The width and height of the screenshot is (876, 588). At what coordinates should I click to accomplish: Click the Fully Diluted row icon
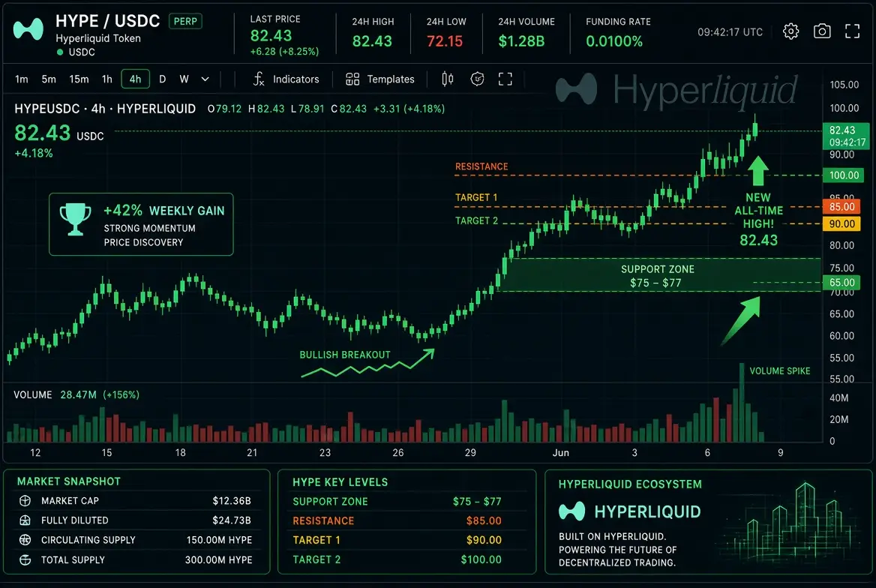pos(25,520)
